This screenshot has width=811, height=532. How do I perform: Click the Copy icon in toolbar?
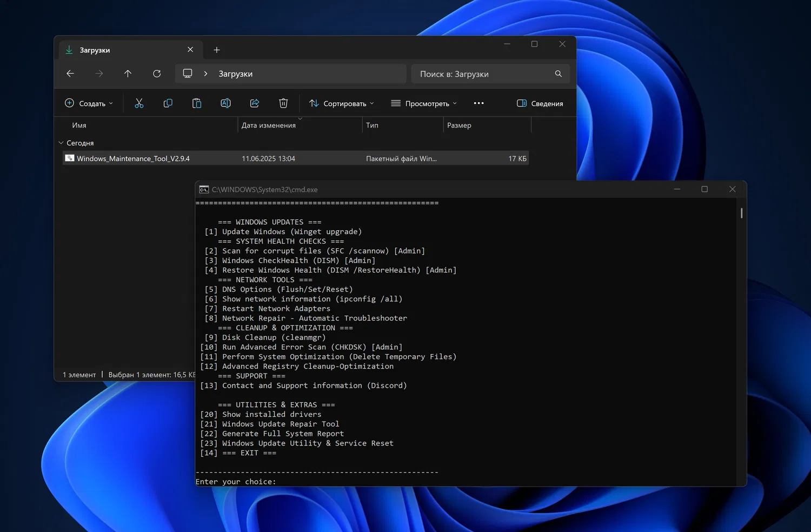coord(168,103)
